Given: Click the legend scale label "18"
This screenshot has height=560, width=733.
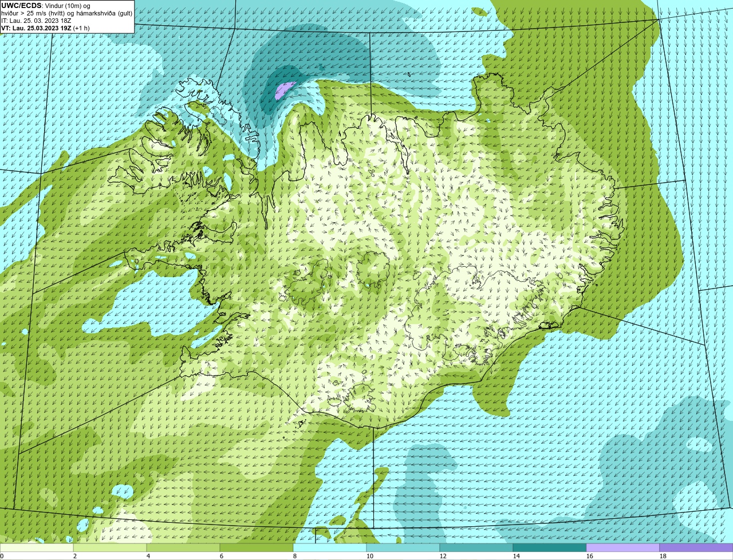Looking at the screenshot, I should coord(663,556).
